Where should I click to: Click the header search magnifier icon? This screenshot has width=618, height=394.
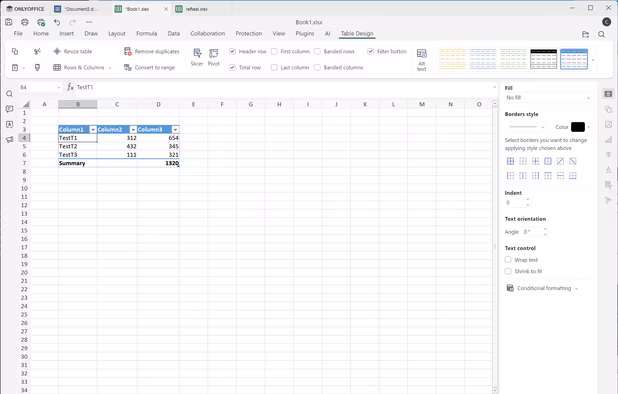click(x=601, y=34)
